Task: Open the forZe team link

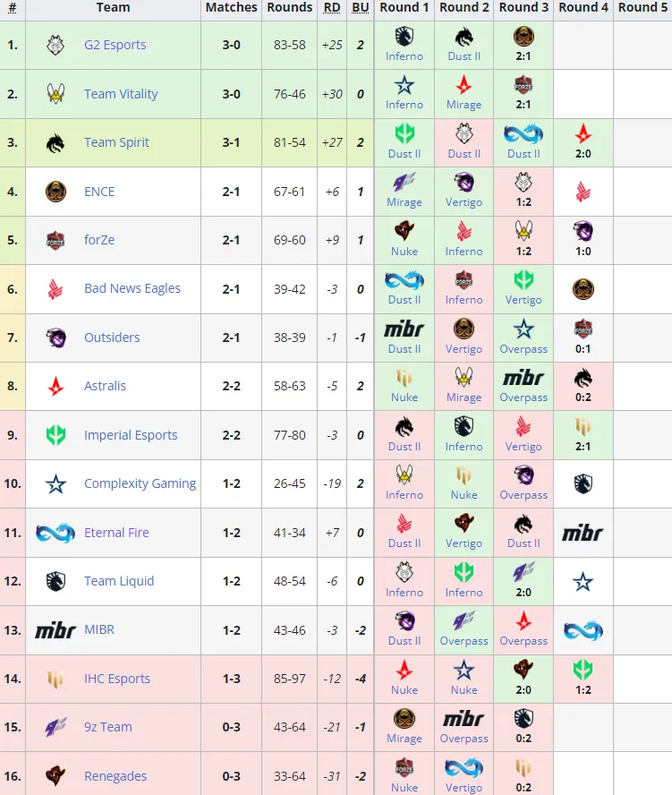Action: click(99, 240)
